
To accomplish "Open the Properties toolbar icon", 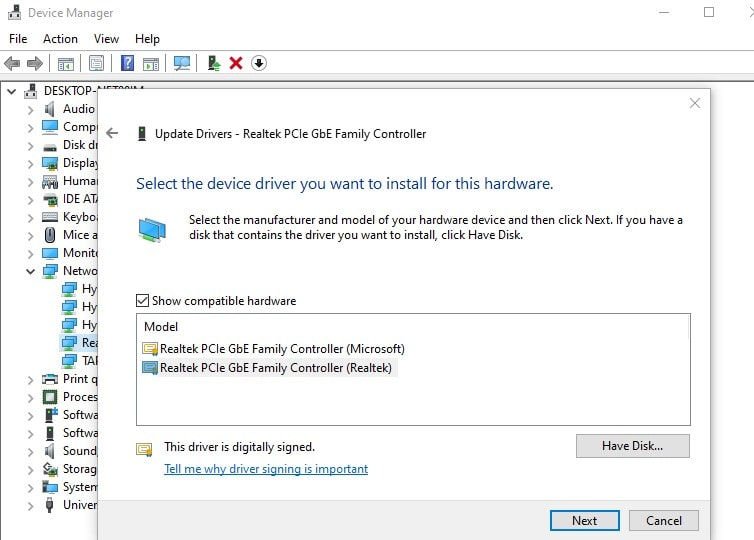I will point(96,63).
